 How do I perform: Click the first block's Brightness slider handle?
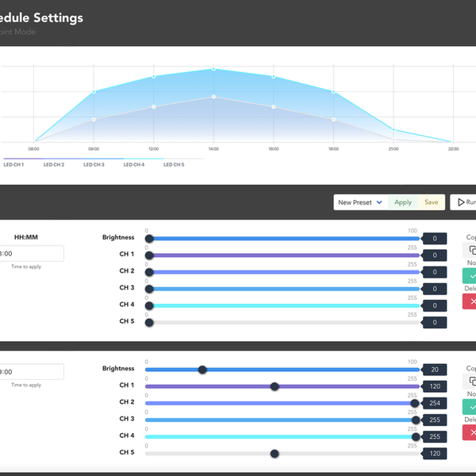pos(149,239)
